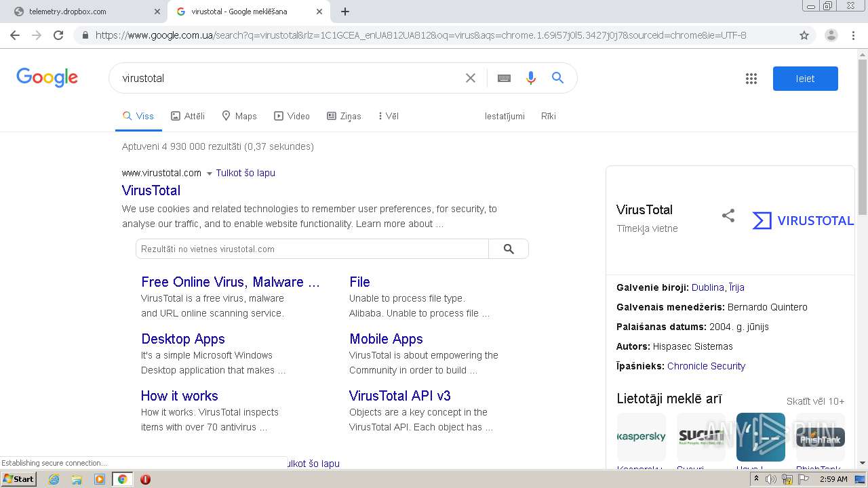Open VirusTotal API v3 sitelink
Image resolution: width=868 pixels, height=488 pixels.
point(400,396)
